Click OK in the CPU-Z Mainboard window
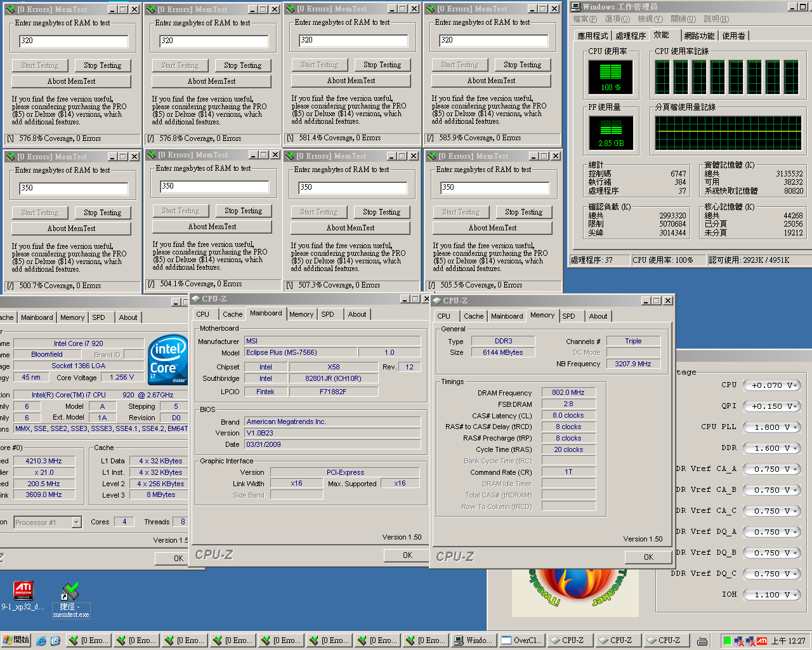 pos(407,555)
